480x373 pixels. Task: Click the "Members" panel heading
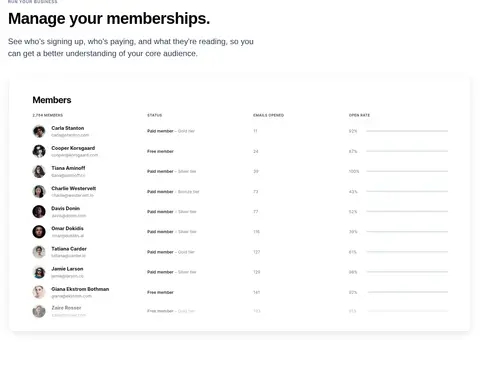pyautogui.click(x=52, y=100)
